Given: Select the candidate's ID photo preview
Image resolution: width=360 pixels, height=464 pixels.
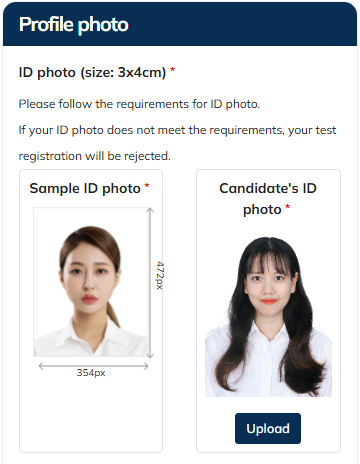Looking at the screenshot, I should click(268, 317).
